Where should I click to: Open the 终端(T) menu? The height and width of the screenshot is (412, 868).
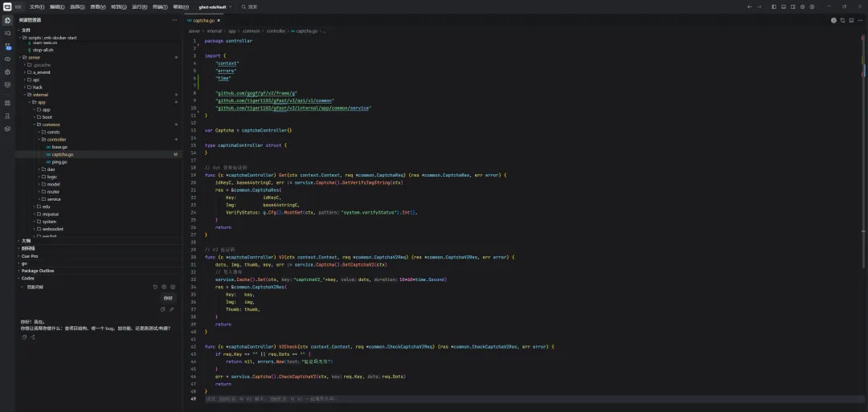pos(159,6)
